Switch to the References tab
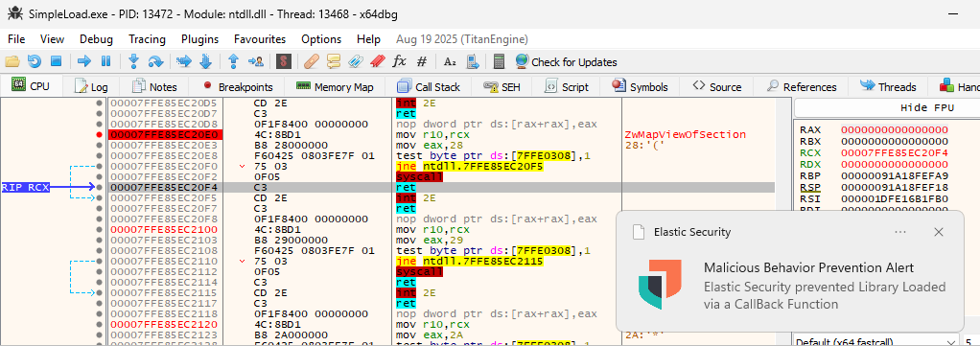 802,87
